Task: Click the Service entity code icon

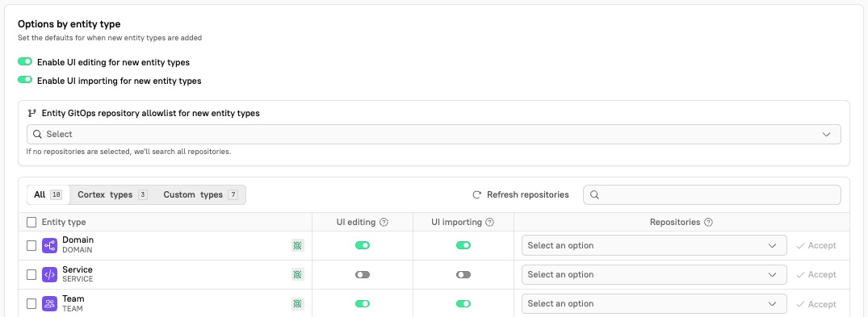Action: coord(50,274)
